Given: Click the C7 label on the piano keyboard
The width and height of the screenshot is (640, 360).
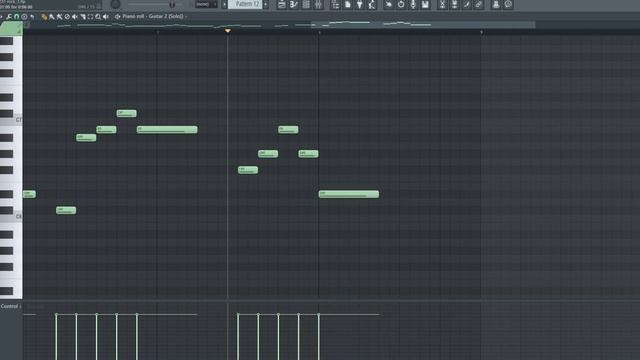Looking at the screenshot, I should pos(19,120).
